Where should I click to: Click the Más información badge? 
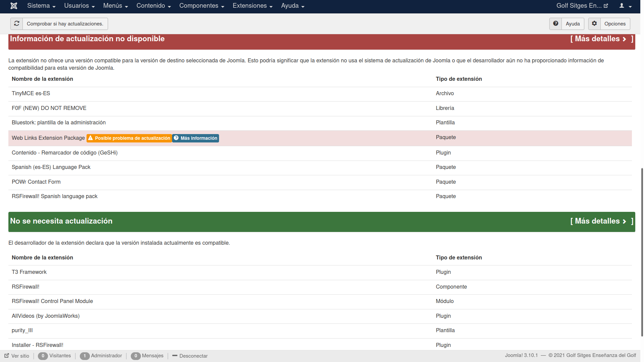pos(196,138)
